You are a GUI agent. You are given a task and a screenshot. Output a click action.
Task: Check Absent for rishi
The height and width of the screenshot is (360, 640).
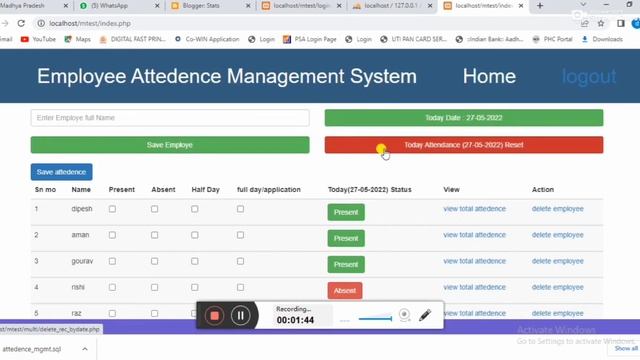tap(154, 287)
